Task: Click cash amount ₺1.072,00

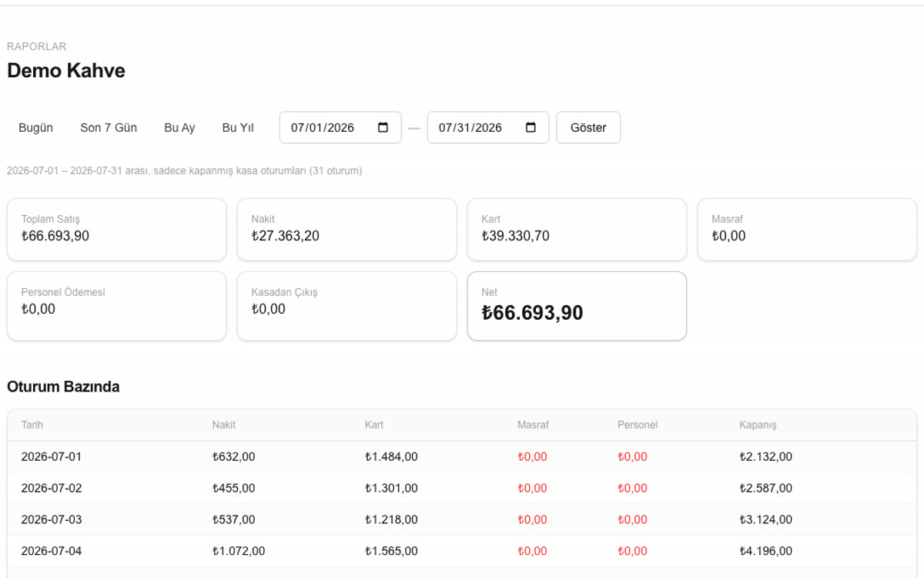Action: click(239, 552)
